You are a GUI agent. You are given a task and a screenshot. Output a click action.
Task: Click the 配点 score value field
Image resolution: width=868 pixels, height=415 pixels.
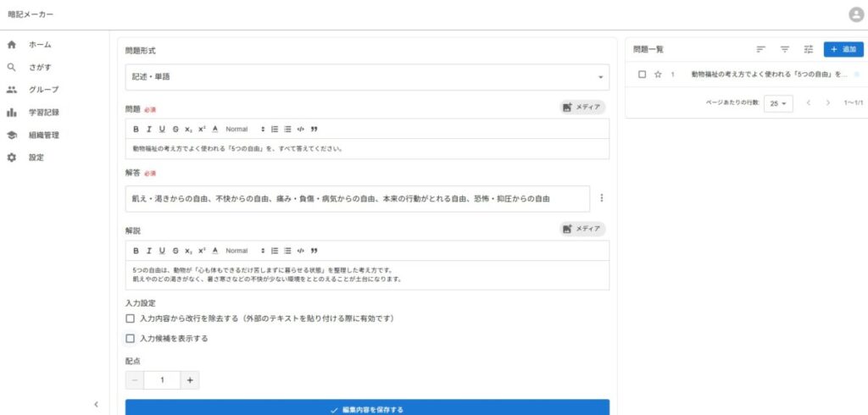point(162,380)
